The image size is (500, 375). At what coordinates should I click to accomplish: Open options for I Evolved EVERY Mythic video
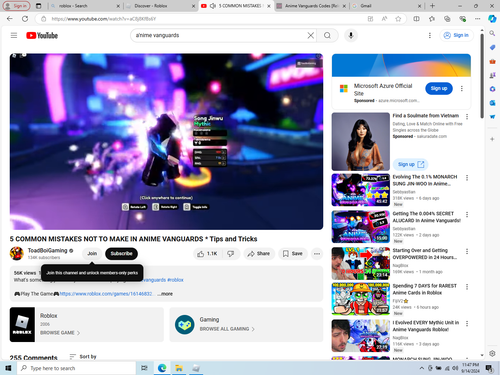tap(467, 323)
